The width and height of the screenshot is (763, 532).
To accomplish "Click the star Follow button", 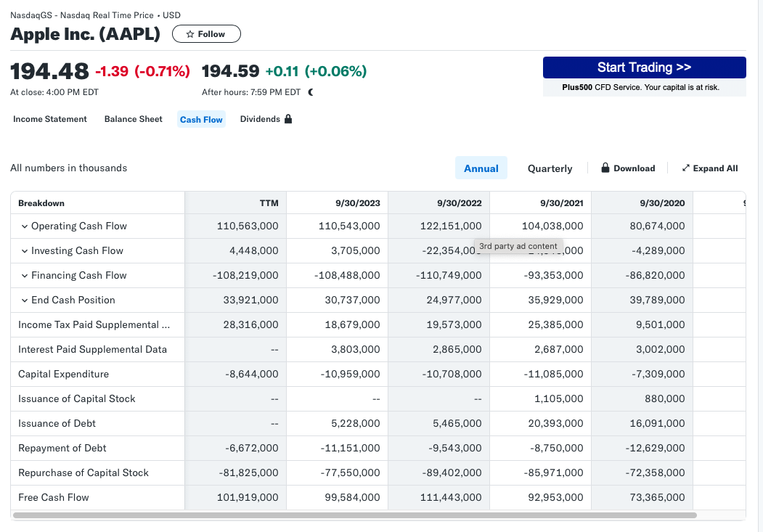I will (x=206, y=34).
